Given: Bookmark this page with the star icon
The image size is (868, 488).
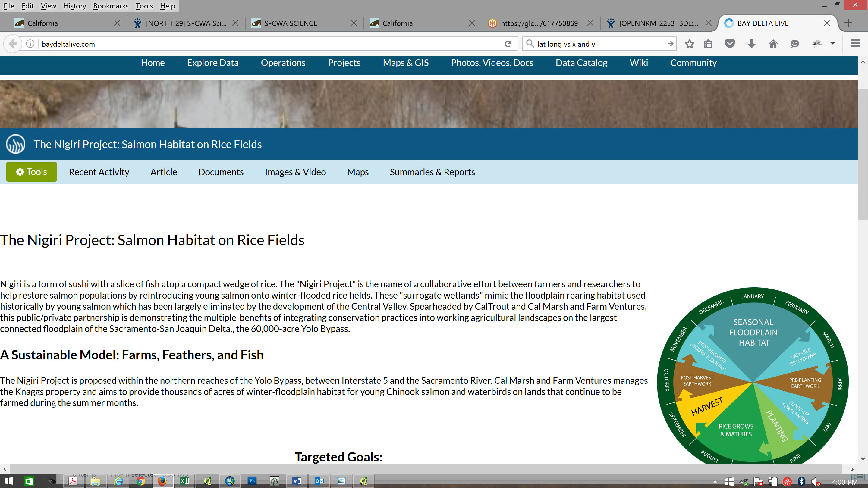Looking at the screenshot, I should coord(689,44).
